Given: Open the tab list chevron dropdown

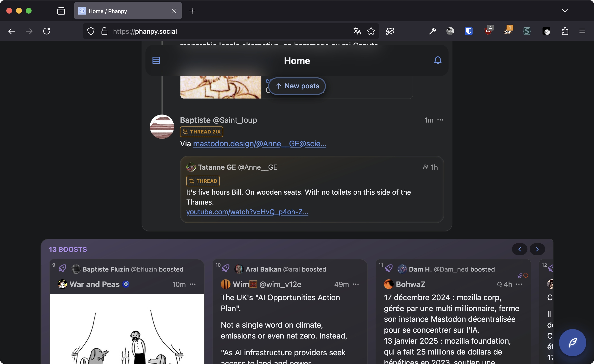Looking at the screenshot, I should coord(565,11).
